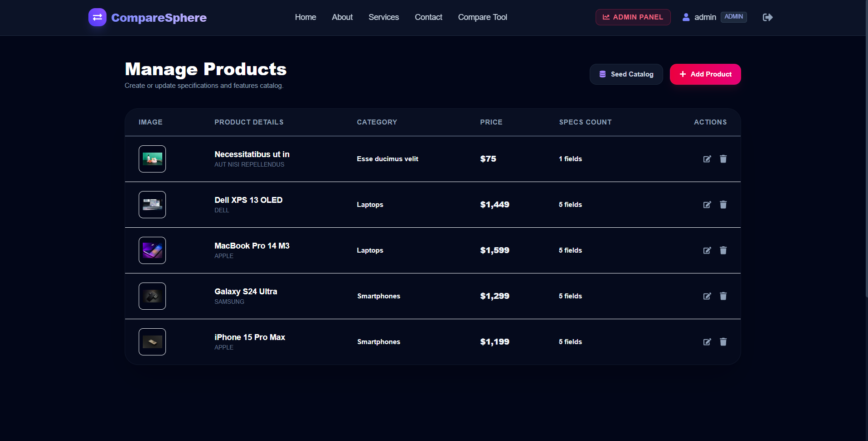This screenshot has height=441, width=868.
Task: Delete the MacBook Pro 14 M3 product
Action: tap(723, 250)
